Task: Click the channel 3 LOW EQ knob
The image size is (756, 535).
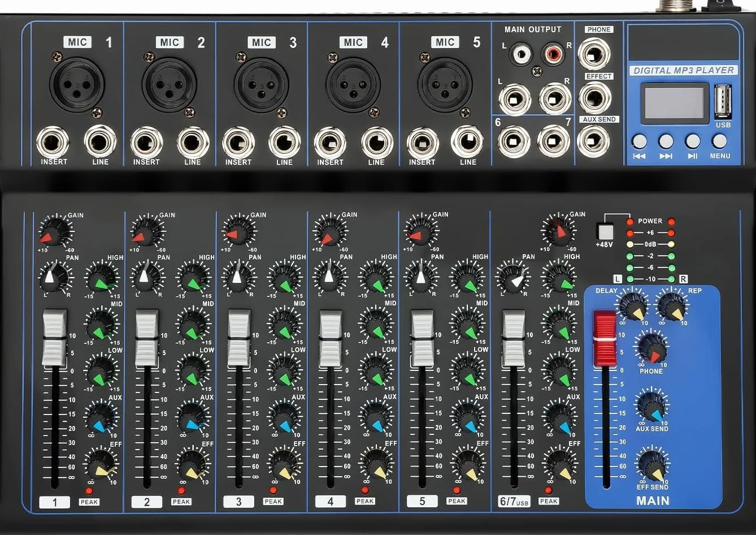Action: click(285, 371)
